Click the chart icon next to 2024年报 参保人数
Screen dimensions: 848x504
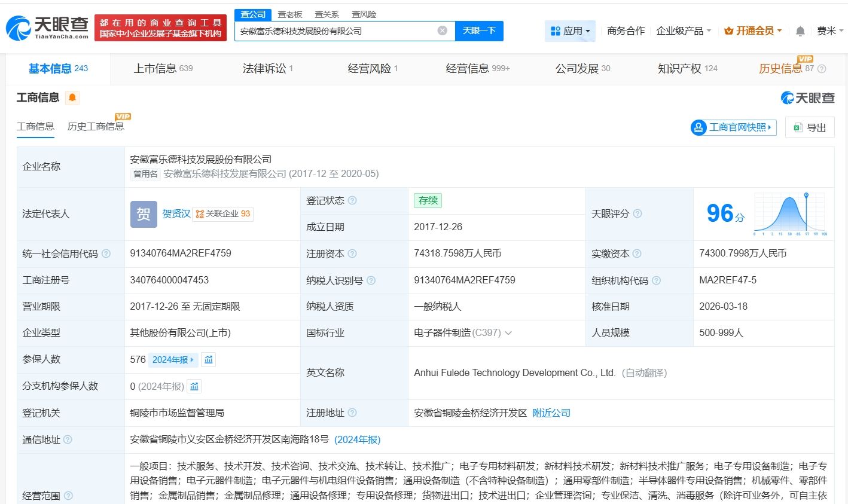click(208, 359)
